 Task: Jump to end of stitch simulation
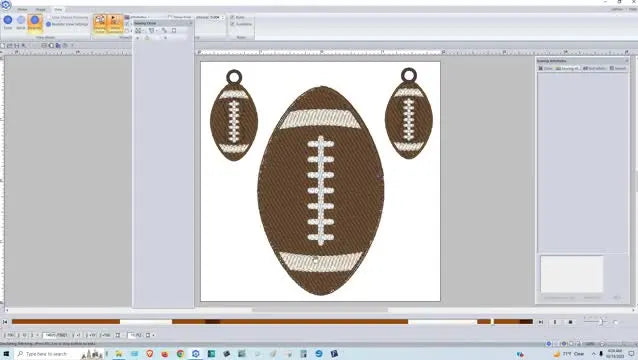point(540,322)
